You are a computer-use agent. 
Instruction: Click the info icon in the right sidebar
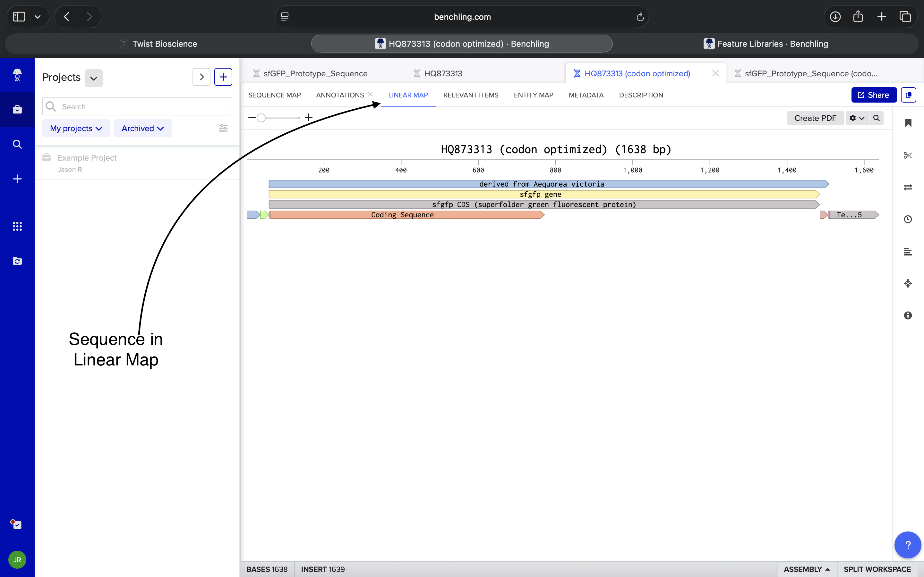908,315
